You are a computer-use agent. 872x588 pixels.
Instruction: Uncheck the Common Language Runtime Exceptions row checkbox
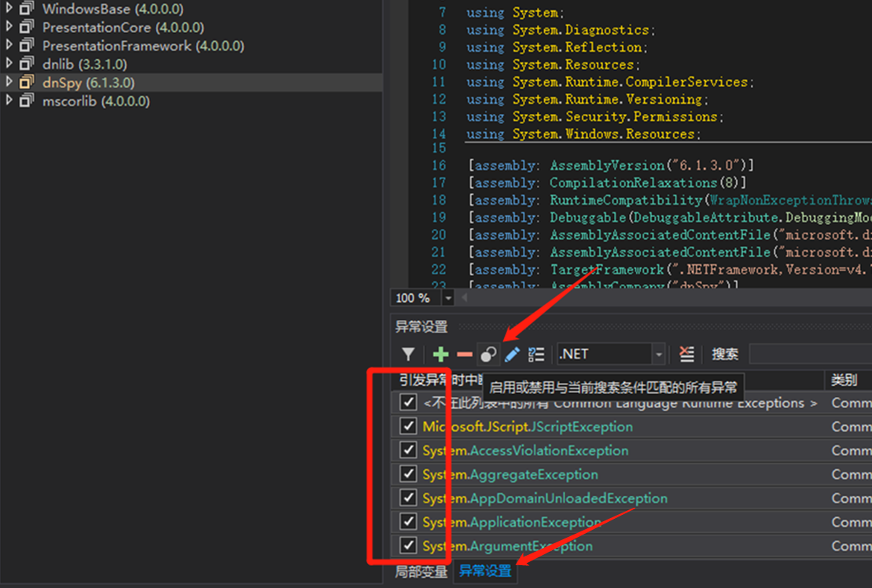click(408, 402)
